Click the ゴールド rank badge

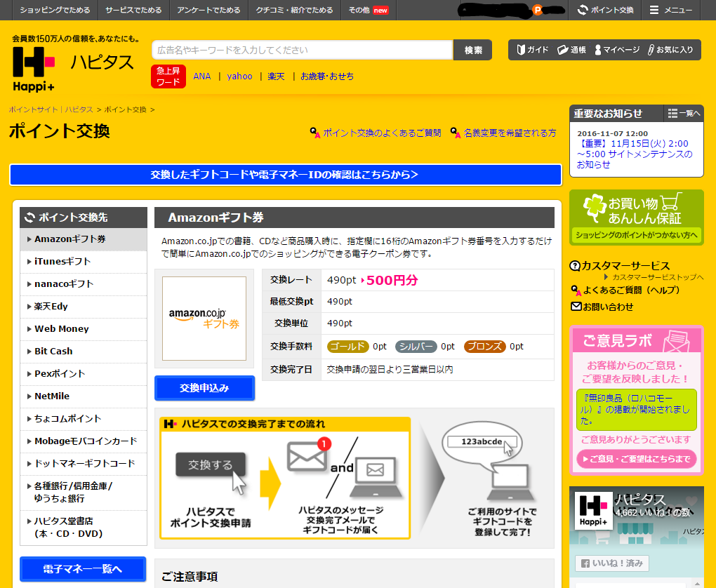click(347, 347)
